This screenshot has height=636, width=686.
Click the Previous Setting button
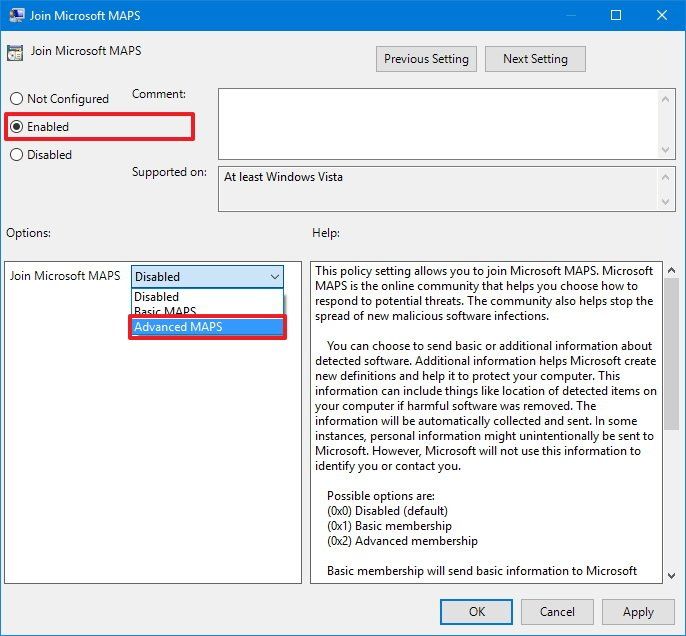click(x=426, y=59)
